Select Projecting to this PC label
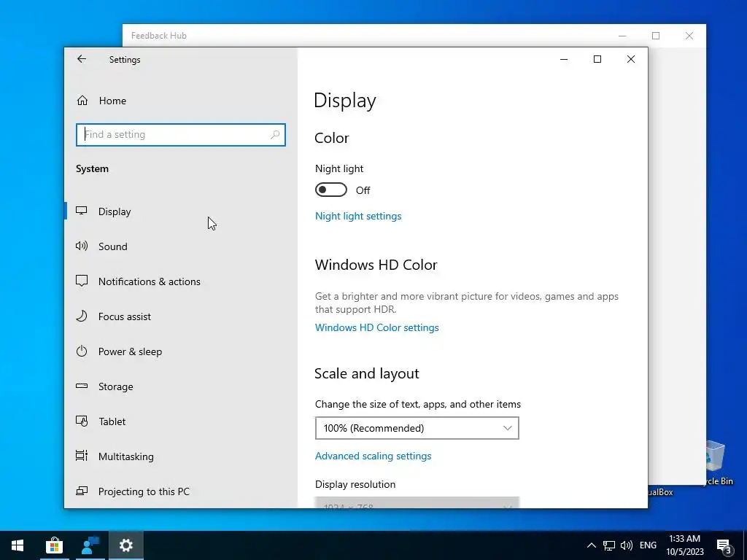 point(144,491)
